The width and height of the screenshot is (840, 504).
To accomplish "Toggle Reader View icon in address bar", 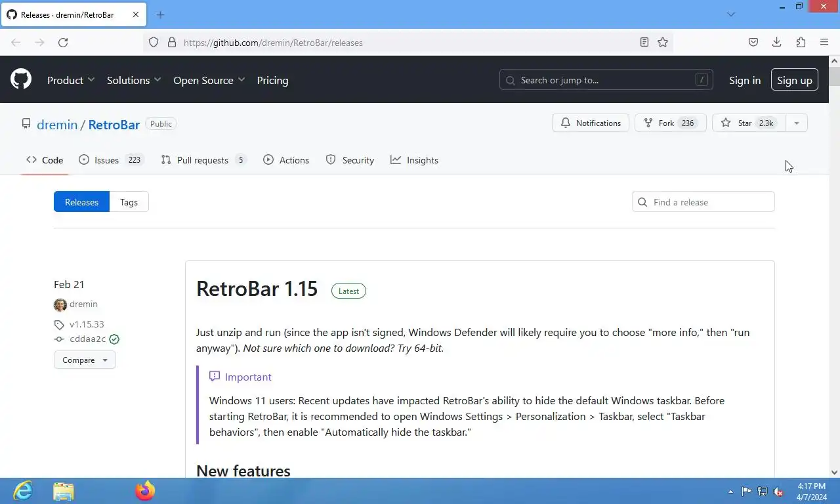I will point(644,42).
